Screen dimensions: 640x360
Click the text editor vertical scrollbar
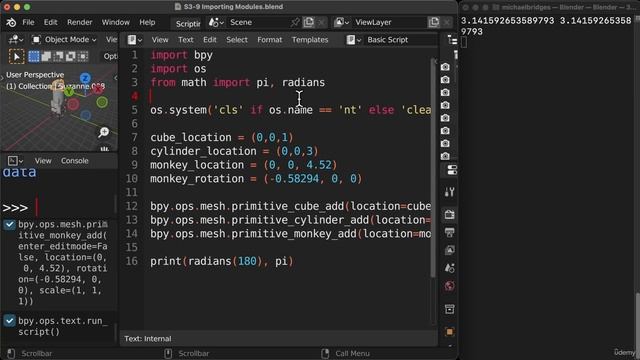pos(433,167)
